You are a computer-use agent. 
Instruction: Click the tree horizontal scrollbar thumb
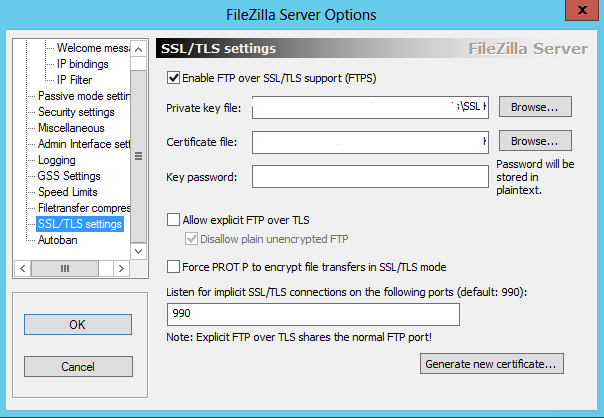tap(65, 268)
